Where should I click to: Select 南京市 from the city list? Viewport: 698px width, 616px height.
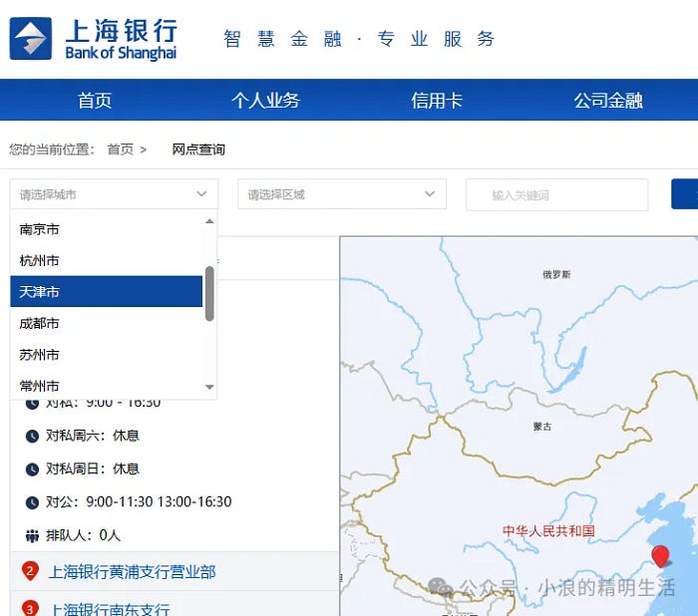(106, 229)
